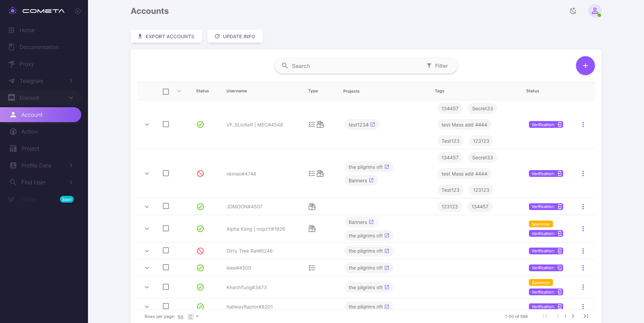Viewport: 644px width, 323px height.
Task: Select checkbox for JDMOON#4507
Action: click(x=166, y=206)
